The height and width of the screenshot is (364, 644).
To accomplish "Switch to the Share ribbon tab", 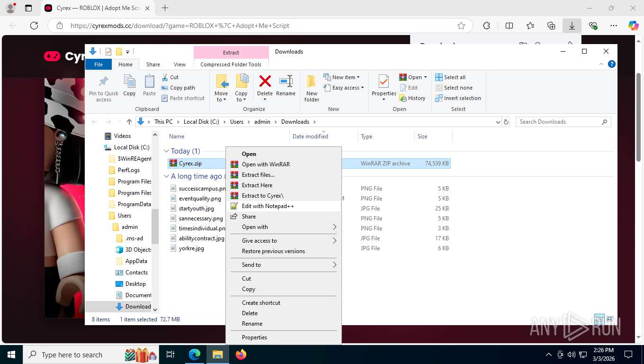I will pyautogui.click(x=153, y=64).
